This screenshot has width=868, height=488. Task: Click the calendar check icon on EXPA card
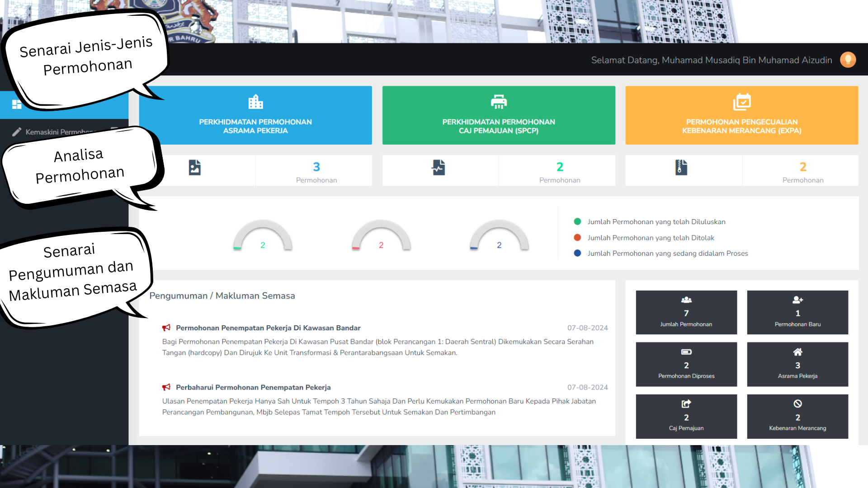pyautogui.click(x=741, y=102)
